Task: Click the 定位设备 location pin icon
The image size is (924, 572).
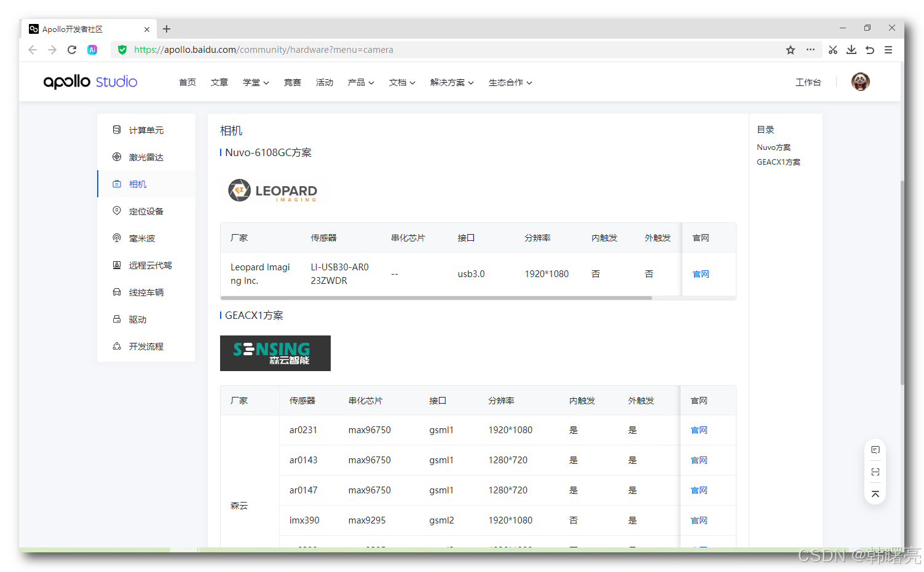Action: click(x=117, y=211)
